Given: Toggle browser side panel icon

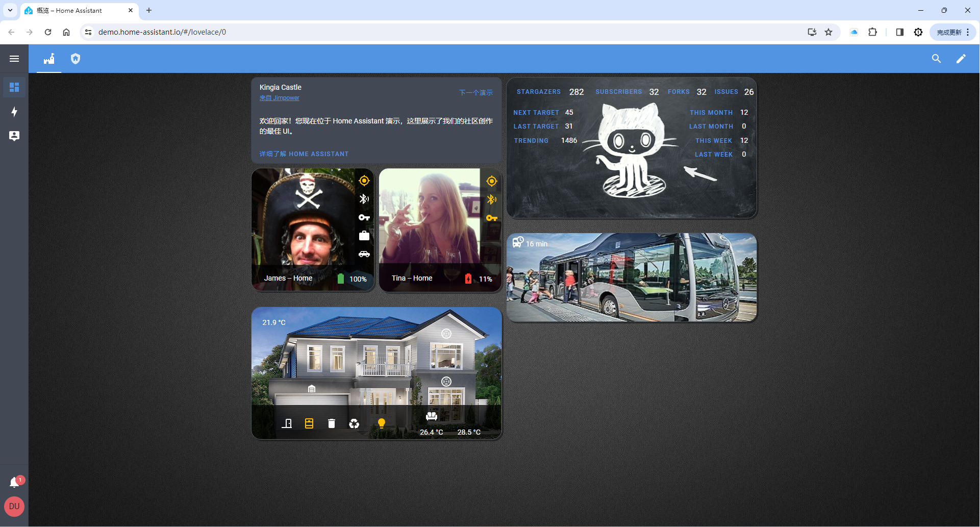Looking at the screenshot, I should coord(900,32).
